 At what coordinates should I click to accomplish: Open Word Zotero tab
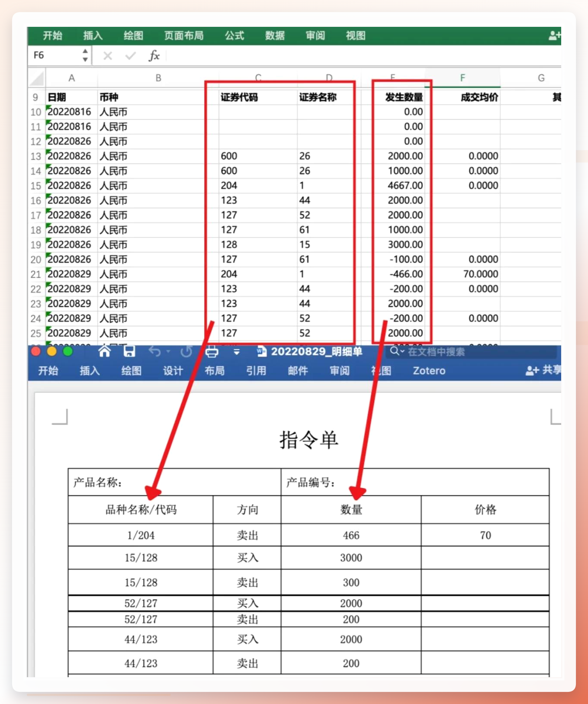(x=429, y=371)
